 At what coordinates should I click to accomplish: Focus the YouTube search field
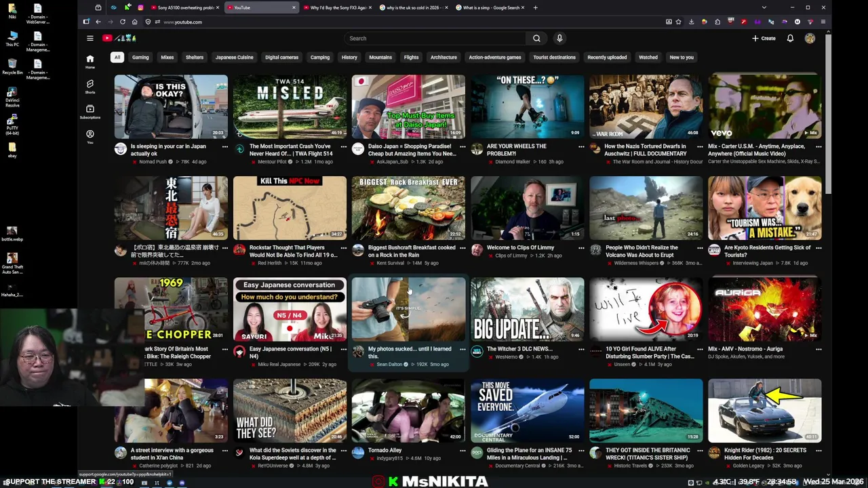[x=435, y=38]
